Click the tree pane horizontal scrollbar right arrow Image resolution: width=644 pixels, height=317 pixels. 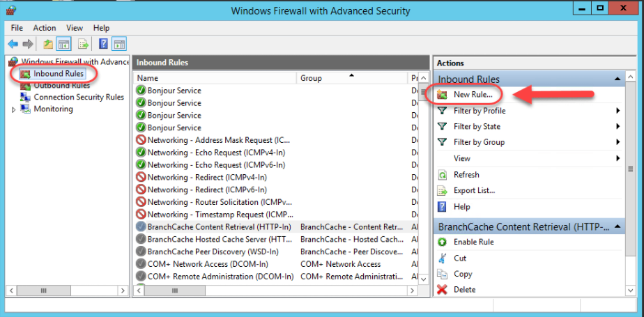tap(123, 291)
